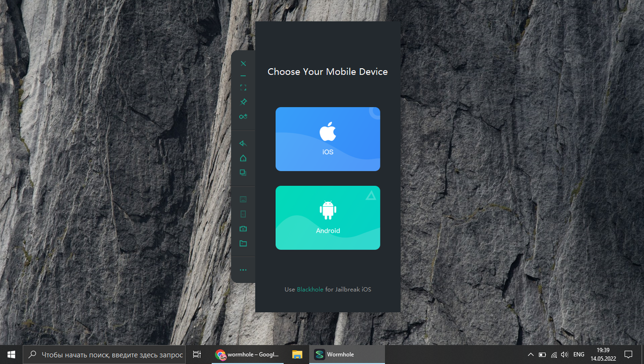Viewport: 644px width, 364px height.
Task: Close Wormhole with the sidebar X icon
Action: pyautogui.click(x=243, y=64)
